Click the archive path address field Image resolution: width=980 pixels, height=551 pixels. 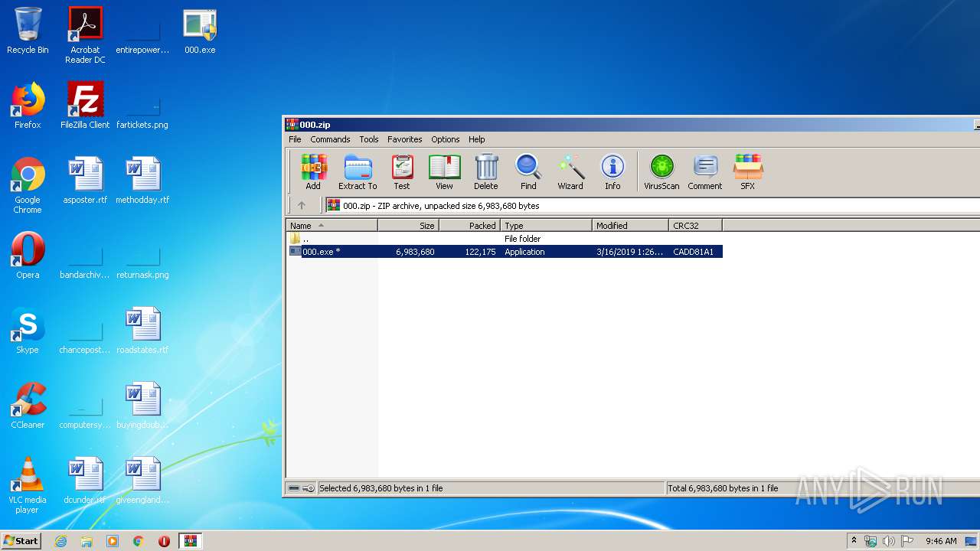pos(652,205)
